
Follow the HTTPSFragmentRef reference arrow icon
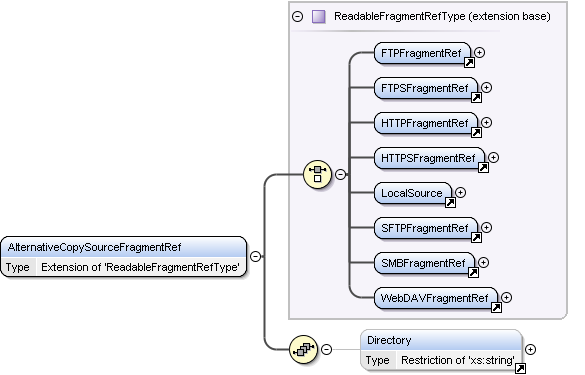coord(484,168)
